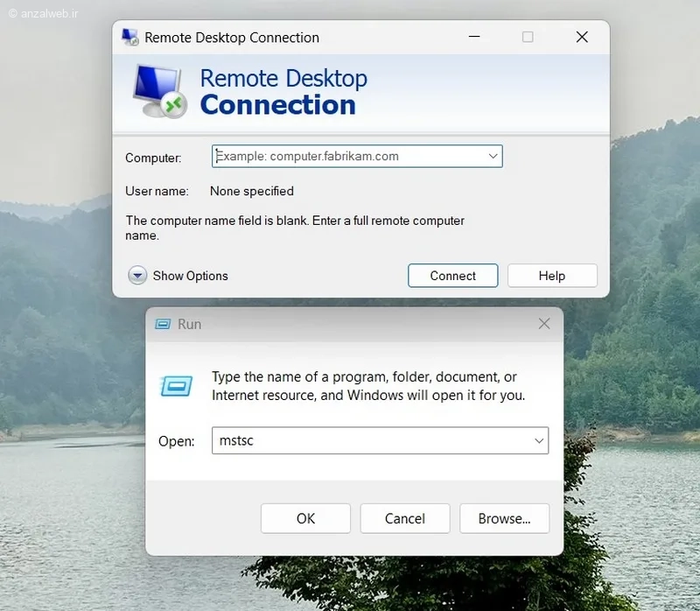Click Cancel in the Run dialog
Viewport: 700px width, 611px height.
(x=405, y=518)
